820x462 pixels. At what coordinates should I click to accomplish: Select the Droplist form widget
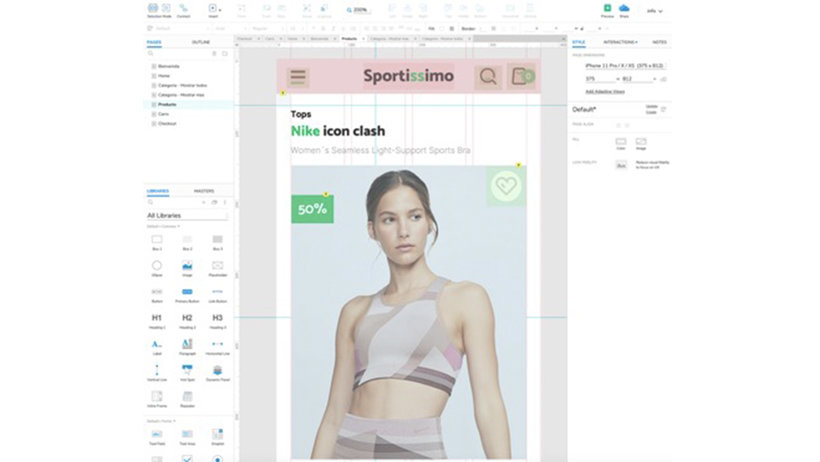click(218, 437)
